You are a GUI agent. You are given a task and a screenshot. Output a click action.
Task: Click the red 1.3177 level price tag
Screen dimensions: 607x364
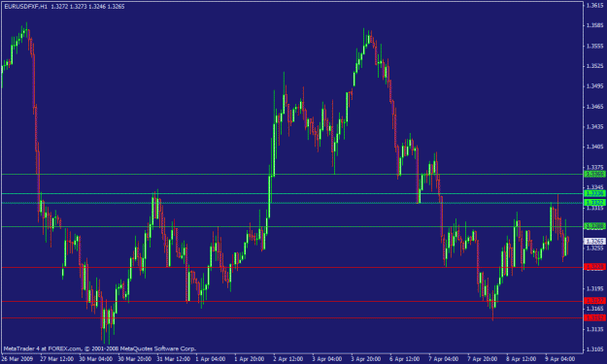(594, 301)
